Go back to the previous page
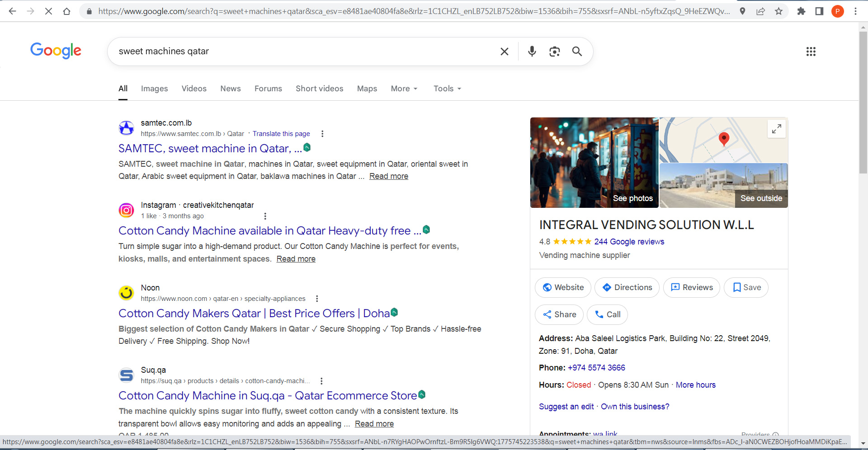The width and height of the screenshot is (868, 450). pos(12,11)
